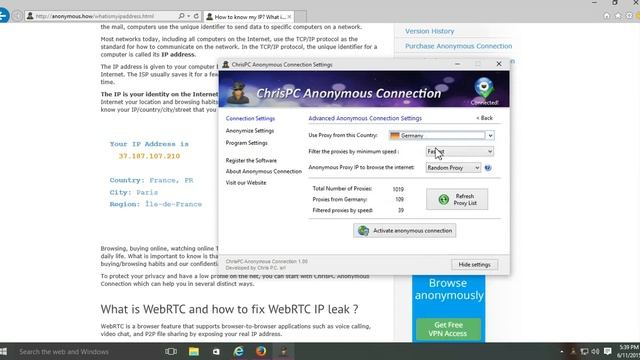This screenshot has width=640, height=360.
Task: Click the Connected shield status icon
Action: [484, 88]
